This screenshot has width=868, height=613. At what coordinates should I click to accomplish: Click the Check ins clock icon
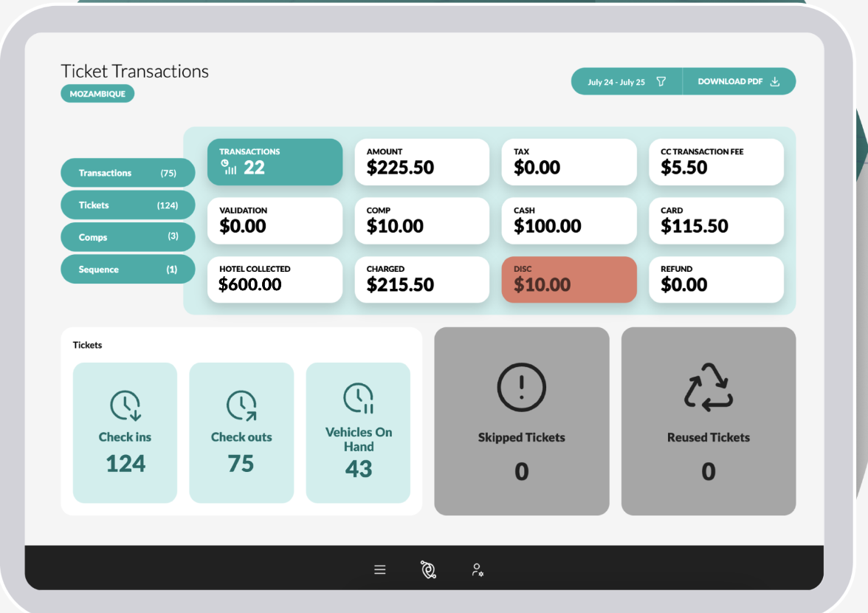125,406
